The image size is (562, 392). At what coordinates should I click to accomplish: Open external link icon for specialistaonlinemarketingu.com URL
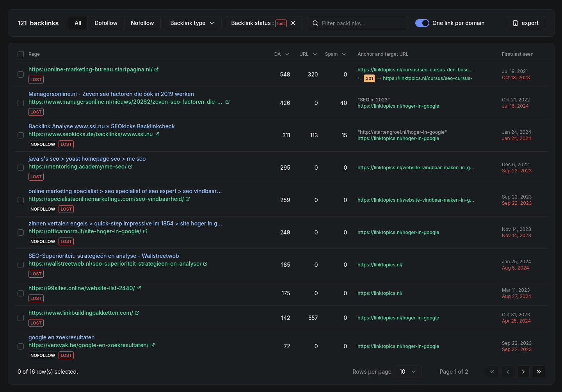188,199
